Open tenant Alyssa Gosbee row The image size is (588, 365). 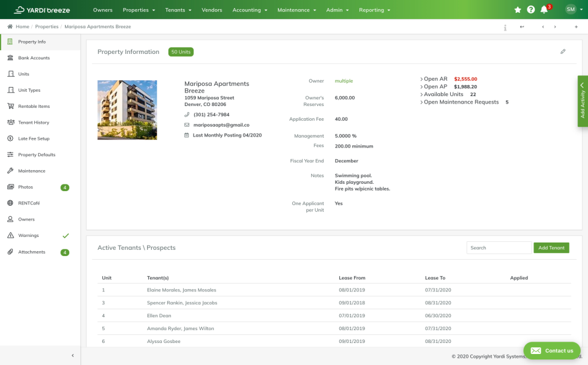pos(334,341)
